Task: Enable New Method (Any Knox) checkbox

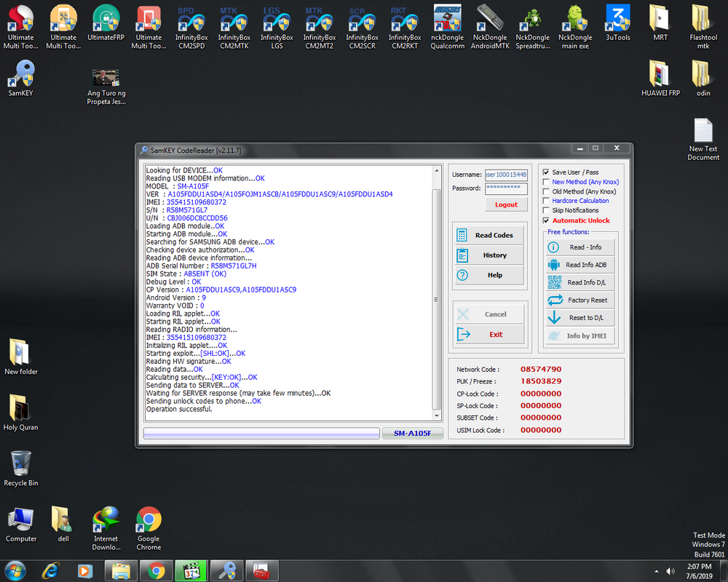Action: pos(546,182)
